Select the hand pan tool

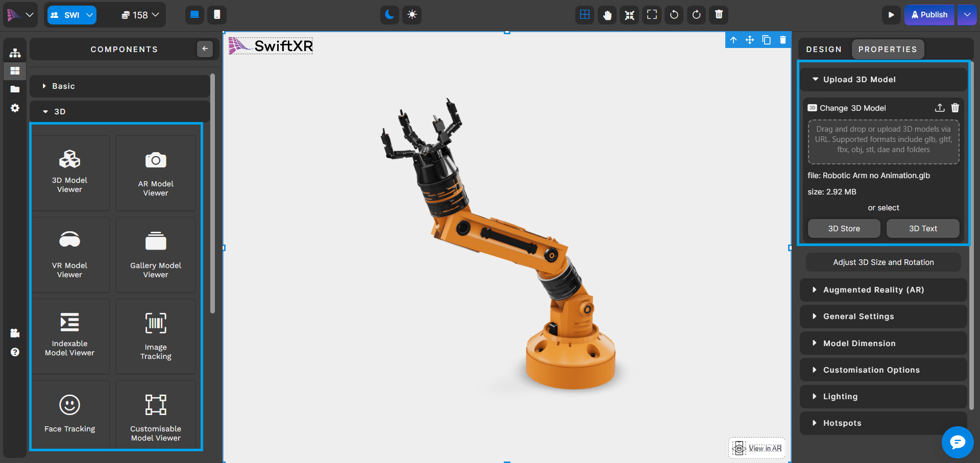tap(607, 15)
